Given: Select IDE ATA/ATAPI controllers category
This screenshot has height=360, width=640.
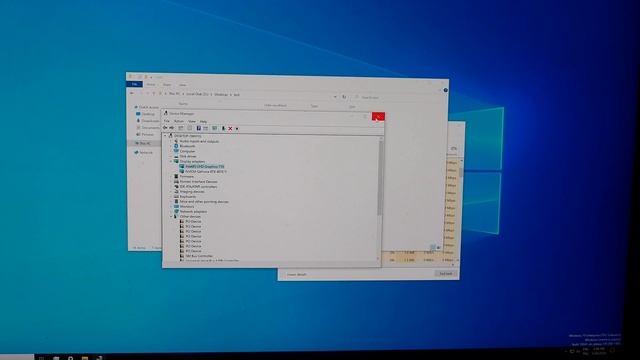Looking at the screenshot, I should pyautogui.click(x=198, y=187).
